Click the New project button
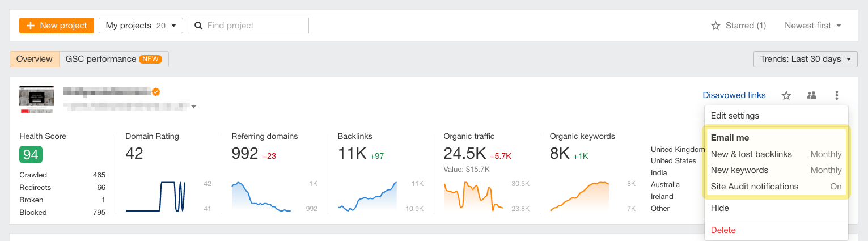 56,26
